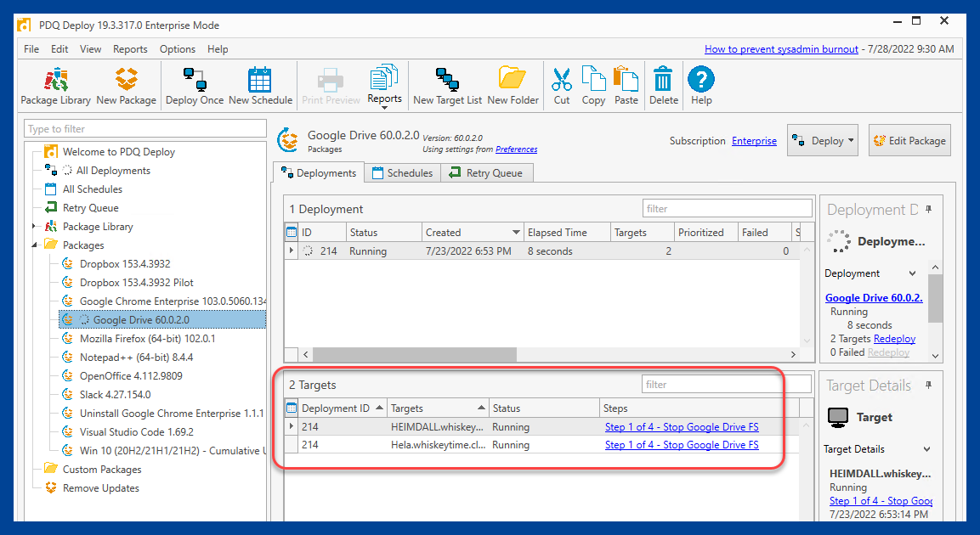Click the Deploy Once toolbar icon
The height and width of the screenshot is (535, 980).
click(195, 86)
